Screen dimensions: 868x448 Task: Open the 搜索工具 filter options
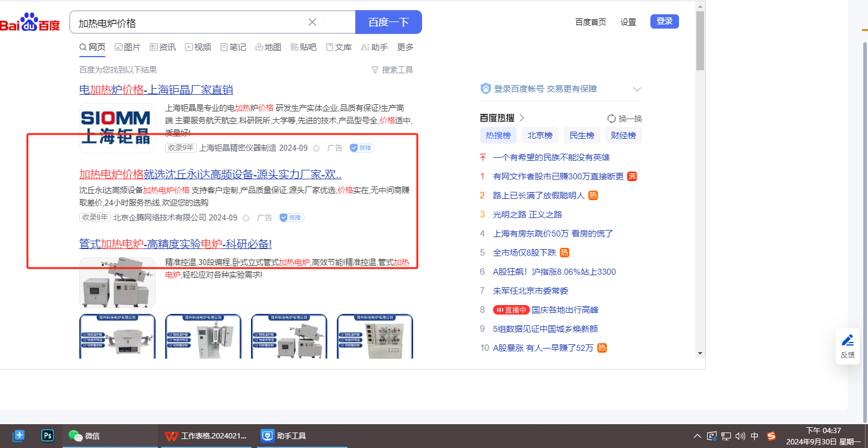click(392, 70)
